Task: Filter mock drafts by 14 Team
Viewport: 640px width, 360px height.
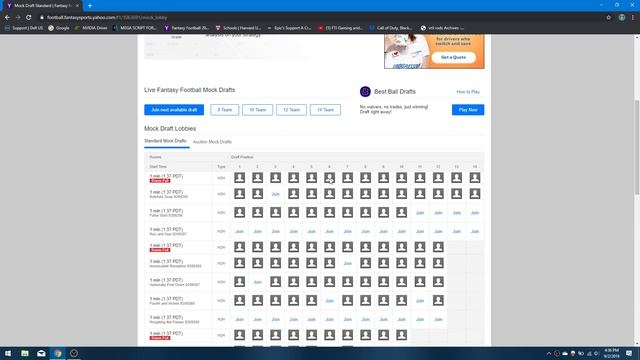Action: (325, 110)
